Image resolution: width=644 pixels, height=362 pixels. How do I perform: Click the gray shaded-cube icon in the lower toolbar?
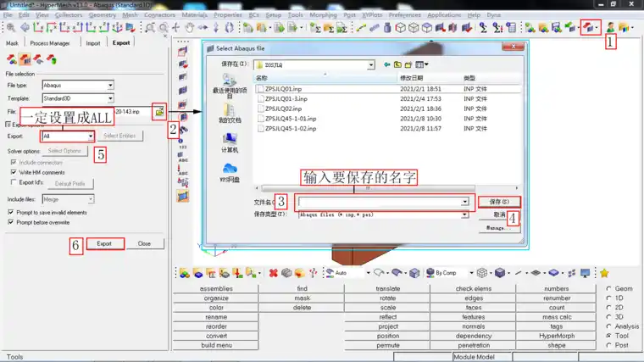286,273
